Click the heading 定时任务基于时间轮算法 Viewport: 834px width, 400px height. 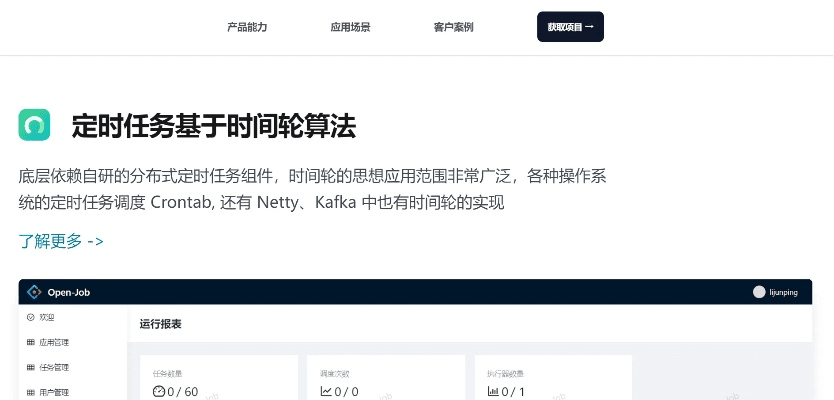coord(214,127)
